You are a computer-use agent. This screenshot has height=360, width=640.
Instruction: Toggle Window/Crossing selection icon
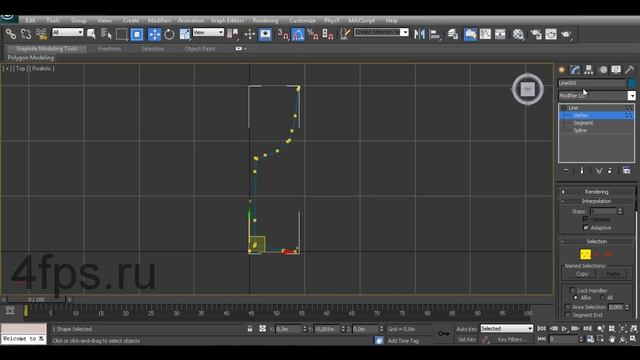[x=137, y=34]
